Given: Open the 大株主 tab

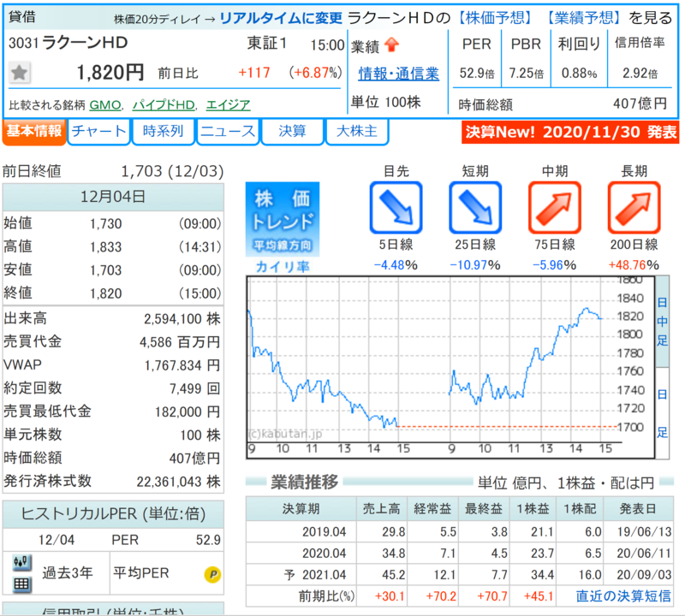Looking at the screenshot, I should (357, 132).
